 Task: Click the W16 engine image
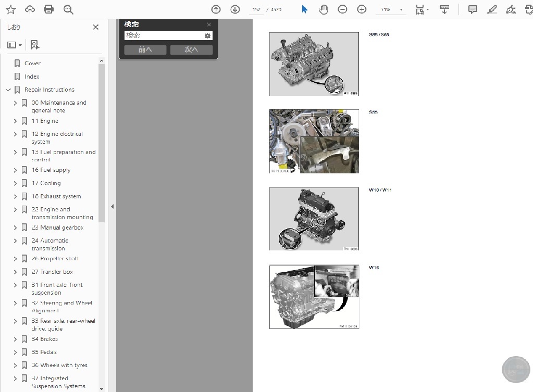pos(314,297)
